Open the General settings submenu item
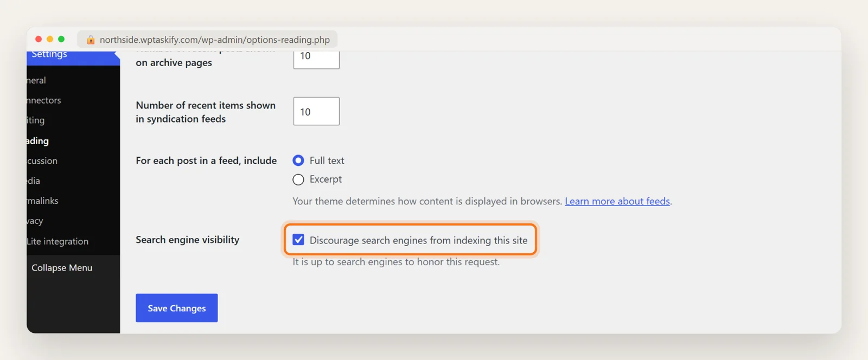The image size is (868, 360). coord(36,80)
